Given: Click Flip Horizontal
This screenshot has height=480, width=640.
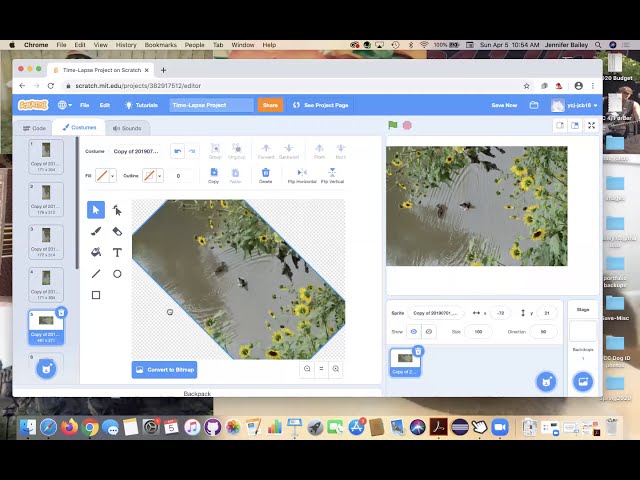Looking at the screenshot, I should pos(302,176).
